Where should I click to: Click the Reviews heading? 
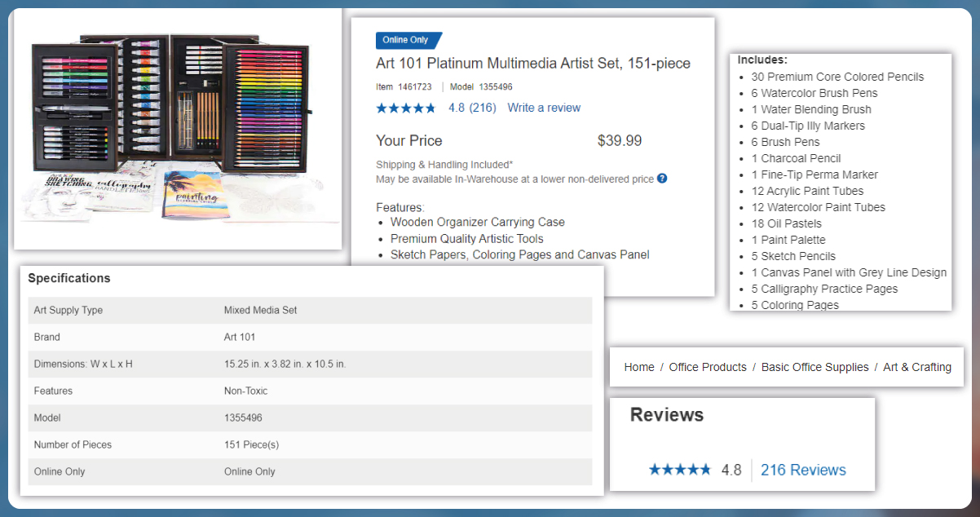click(x=667, y=414)
